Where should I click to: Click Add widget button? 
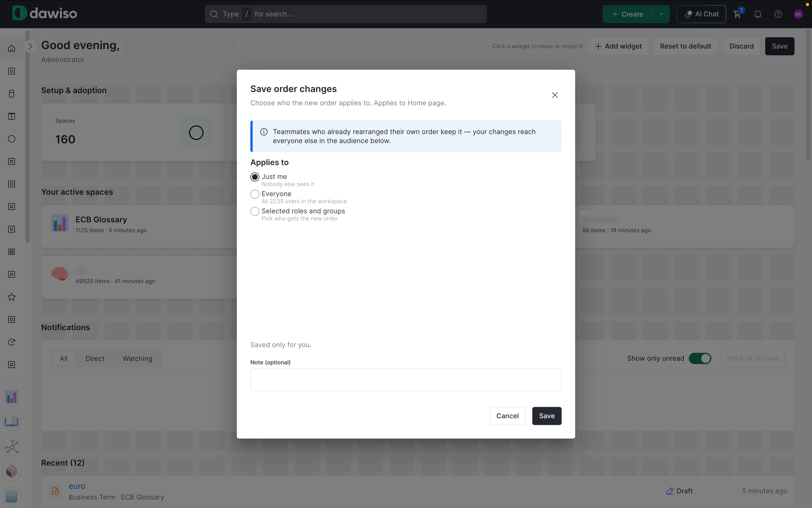(x=618, y=46)
